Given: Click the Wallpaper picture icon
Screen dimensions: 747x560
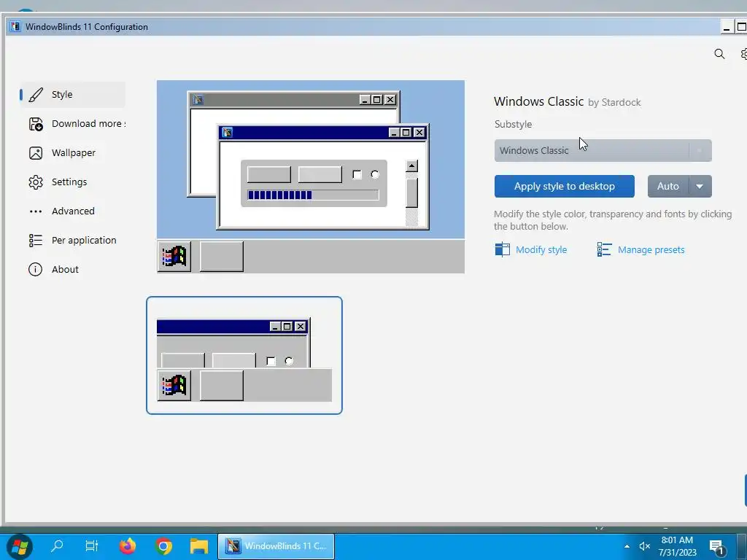Looking at the screenshot, I should click(x=36, y=153).
